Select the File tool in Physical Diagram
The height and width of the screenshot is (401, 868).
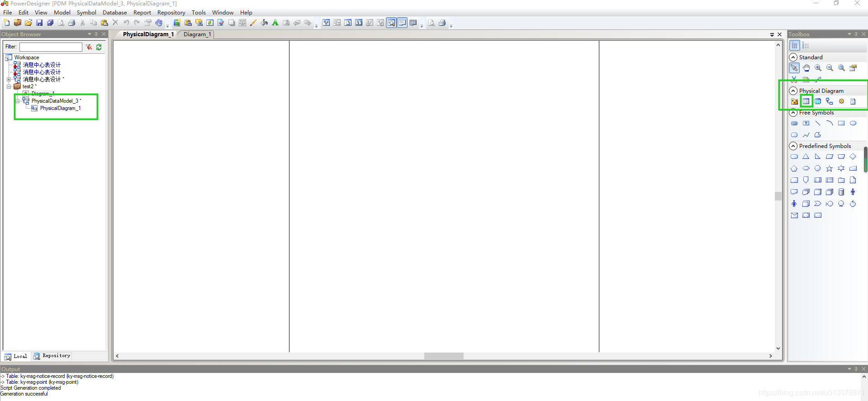[853, 101]
